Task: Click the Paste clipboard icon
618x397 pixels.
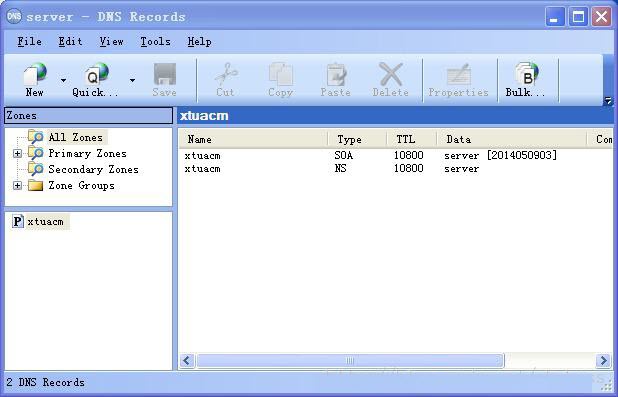Action: click(336, 74)
